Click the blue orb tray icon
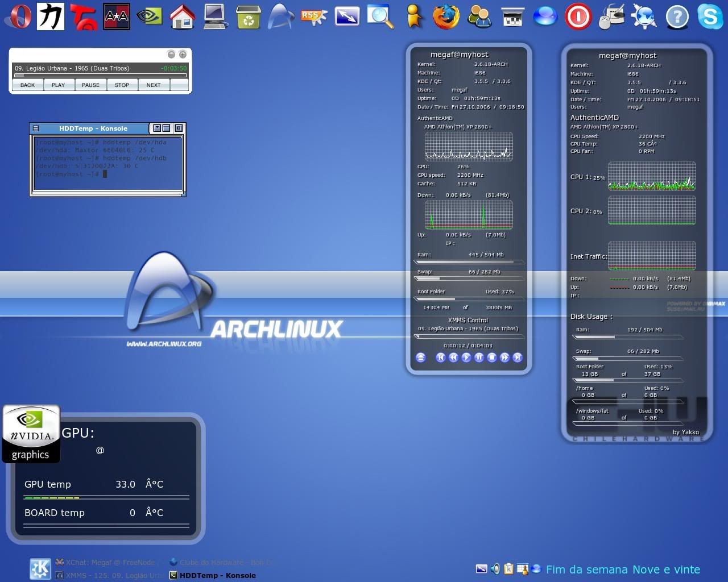Image resolution: width=728 pixels, height=582 pixels. point(536,568)
